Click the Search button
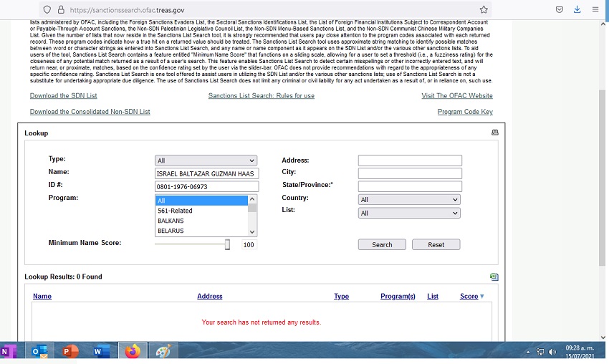 (382, 244)
